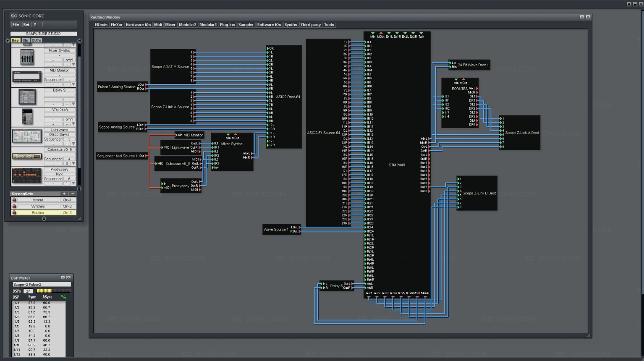Open the Delay S device thumbnail
Viewport: 644px width, 361px height.
(x=27, y=97)
